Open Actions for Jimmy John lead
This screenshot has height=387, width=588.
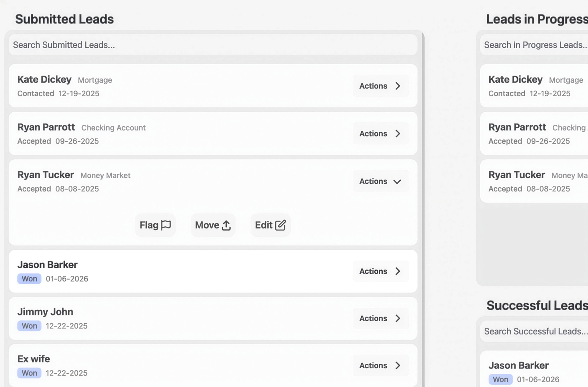380,318
